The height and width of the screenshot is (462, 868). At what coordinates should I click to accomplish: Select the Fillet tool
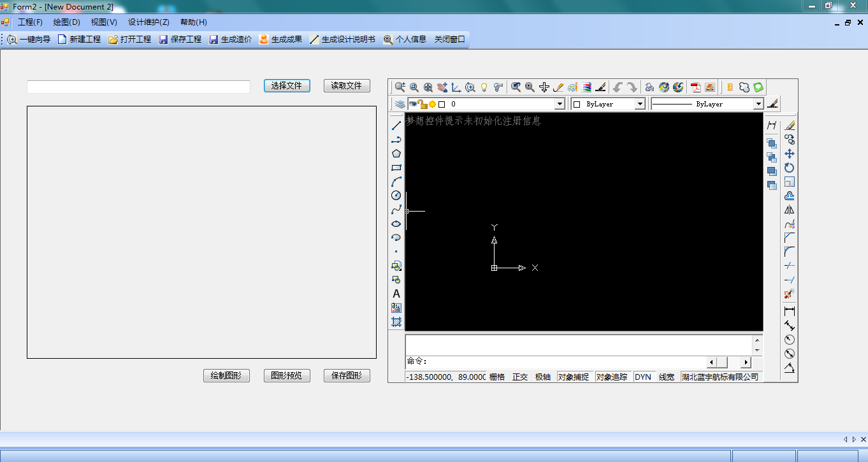(790, 252)
